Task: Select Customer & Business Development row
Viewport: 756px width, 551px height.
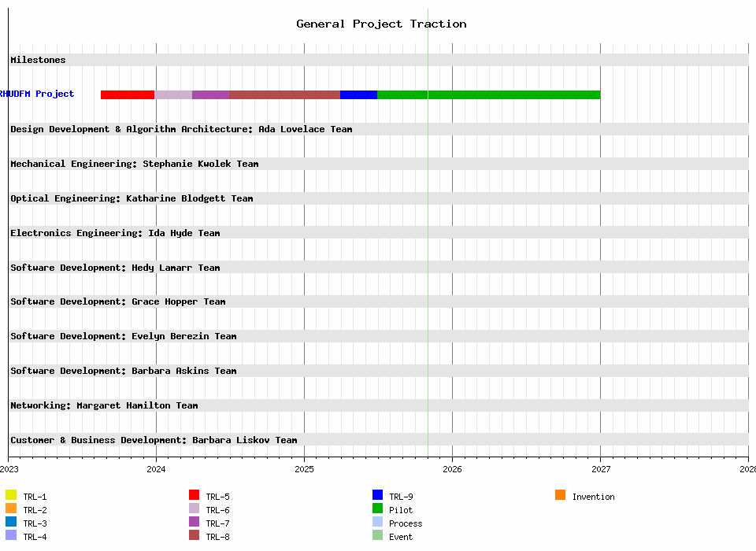Action: tap(154, 440)
